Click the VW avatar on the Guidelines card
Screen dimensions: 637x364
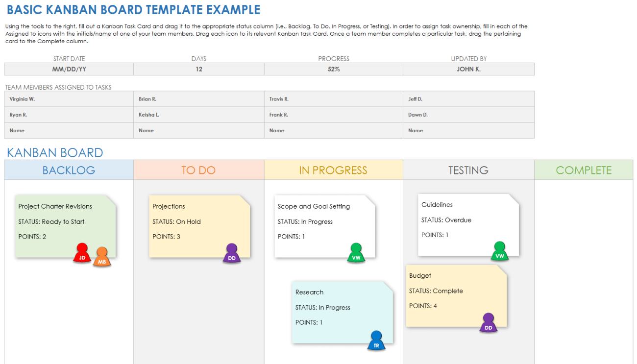pos(500,251)
